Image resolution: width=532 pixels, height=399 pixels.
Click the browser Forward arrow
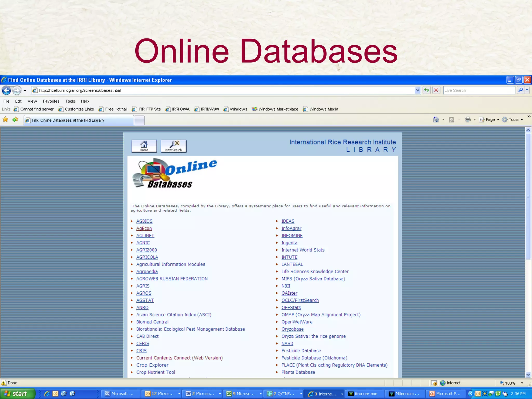click(17, 90)
